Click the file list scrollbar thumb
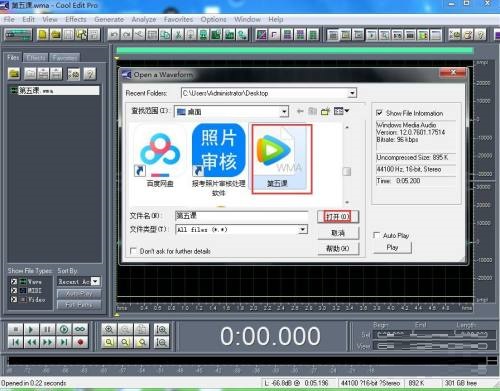The image size is (500, 391). pos(347,171)
